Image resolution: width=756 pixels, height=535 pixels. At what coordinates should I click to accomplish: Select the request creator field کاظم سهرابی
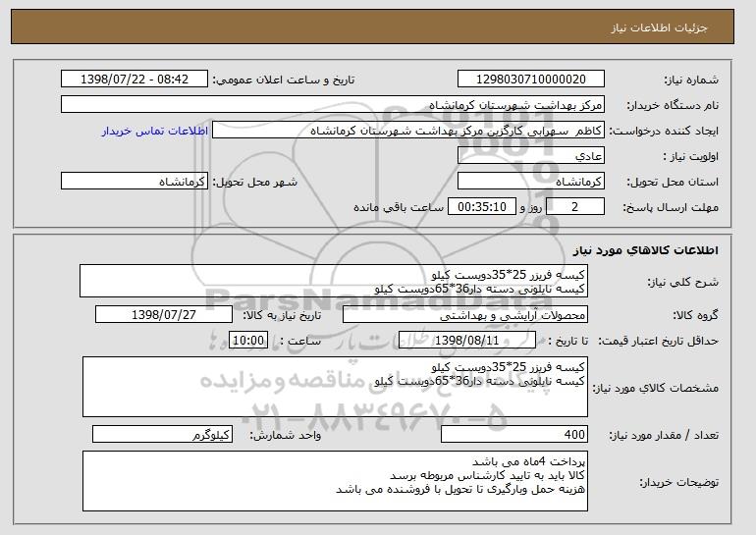(x=408, y=131)
